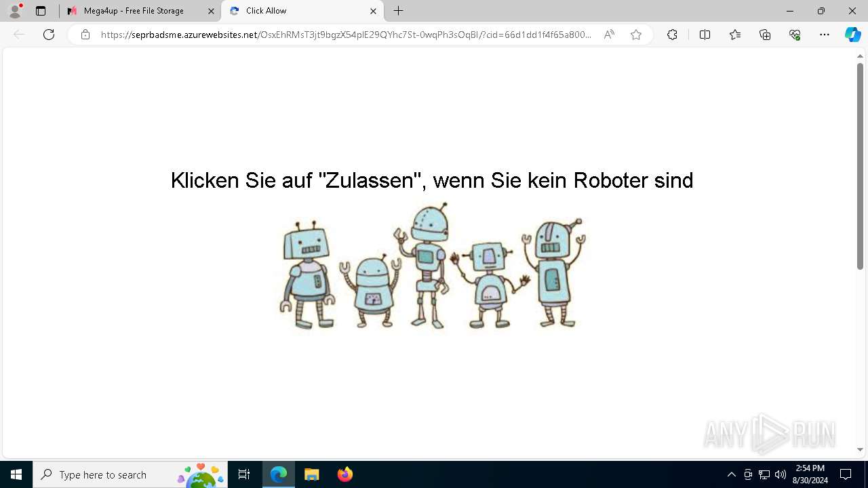Click the taskbar search box
The width and height of the screenshot is (868, 488).
130,474
